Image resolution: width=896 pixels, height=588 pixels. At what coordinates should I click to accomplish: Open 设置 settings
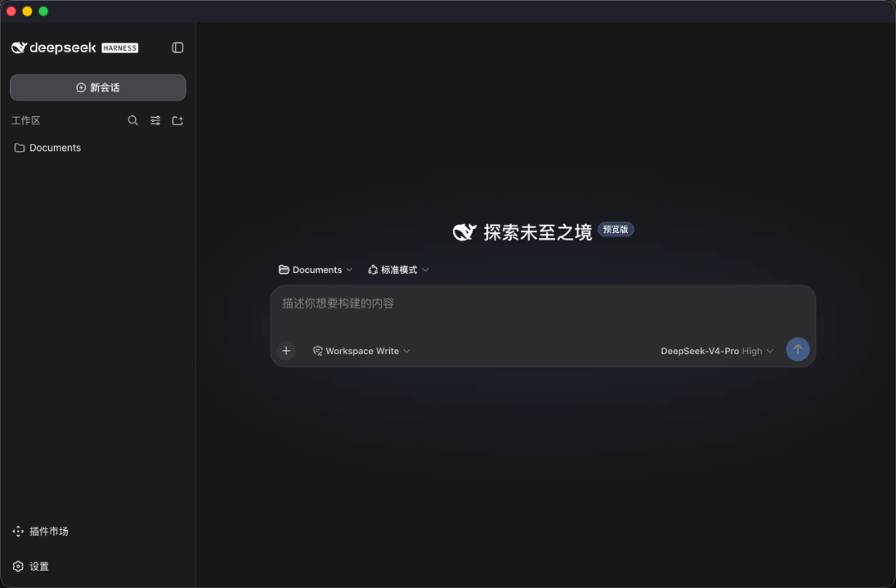(x=31, y=566)
